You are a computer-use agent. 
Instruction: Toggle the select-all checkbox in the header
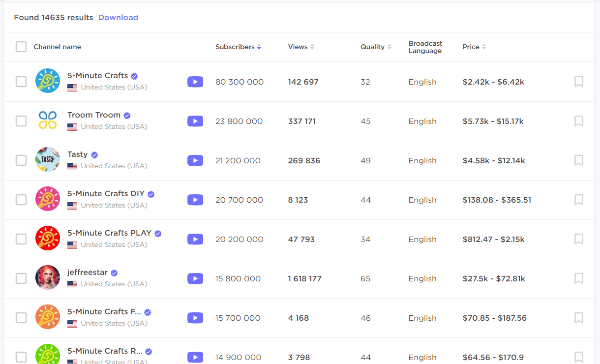click(21, 46)
